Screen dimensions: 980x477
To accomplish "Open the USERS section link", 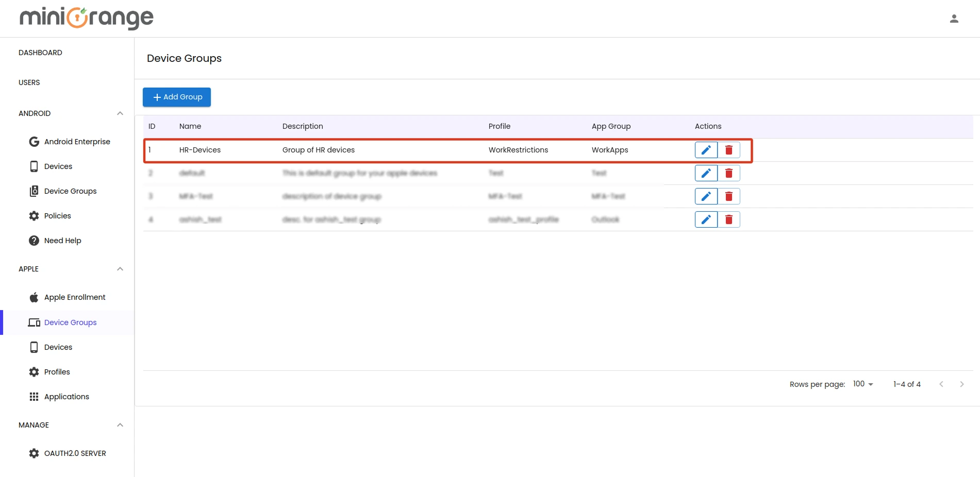I will click(x=29, y=82).
